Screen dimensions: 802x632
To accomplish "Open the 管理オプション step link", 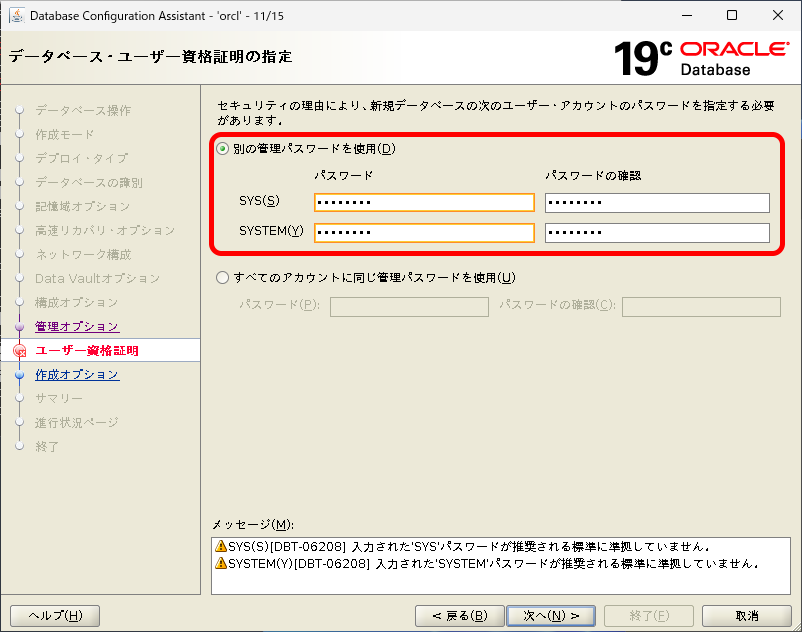I will (77, 327).
